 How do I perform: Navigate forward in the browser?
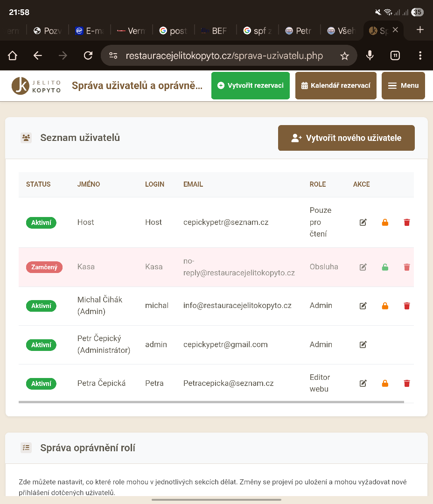point(63,56)
